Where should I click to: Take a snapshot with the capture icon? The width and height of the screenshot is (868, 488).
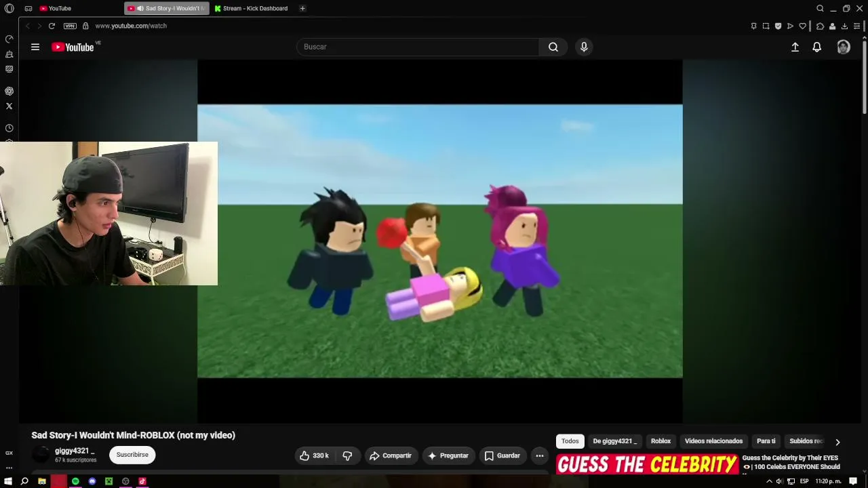click(766, 26)
